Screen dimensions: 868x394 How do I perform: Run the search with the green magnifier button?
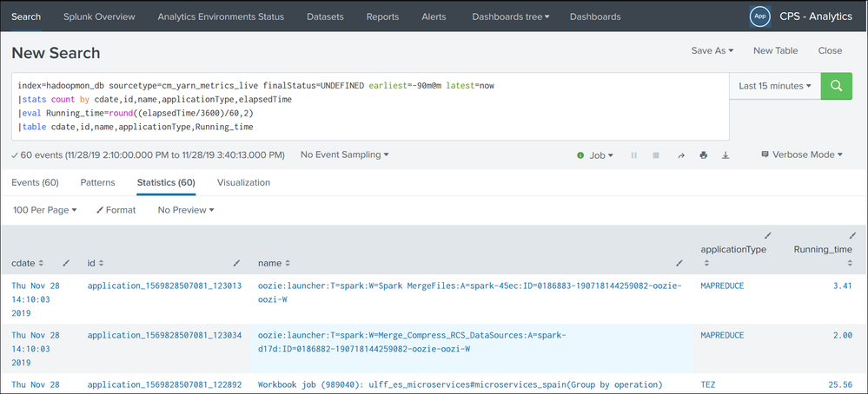pyautogui.click(x=836, y=86)
